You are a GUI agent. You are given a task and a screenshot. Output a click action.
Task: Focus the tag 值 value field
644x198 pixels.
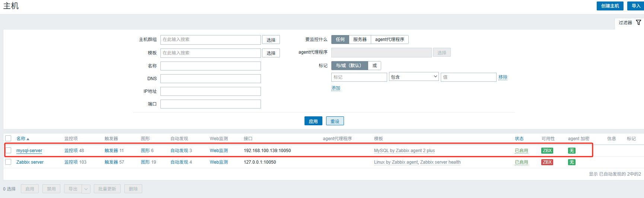point(469,77)
